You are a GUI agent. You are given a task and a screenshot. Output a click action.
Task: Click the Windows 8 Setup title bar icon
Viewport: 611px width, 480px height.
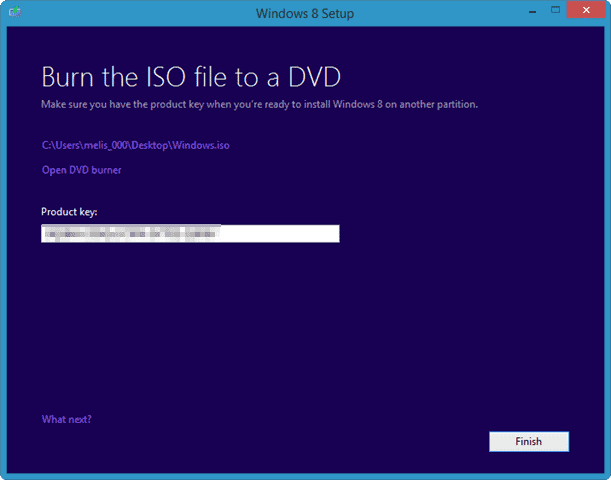pos(15,12)
